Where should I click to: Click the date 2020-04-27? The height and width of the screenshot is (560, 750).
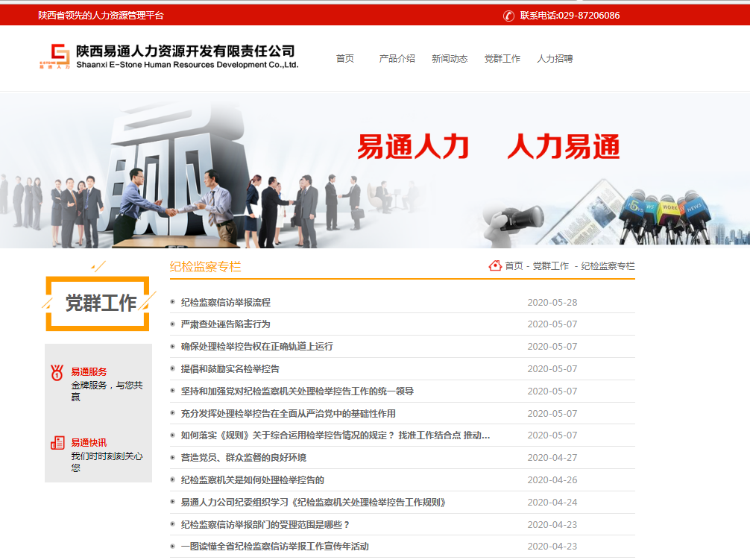pos(552,458)
